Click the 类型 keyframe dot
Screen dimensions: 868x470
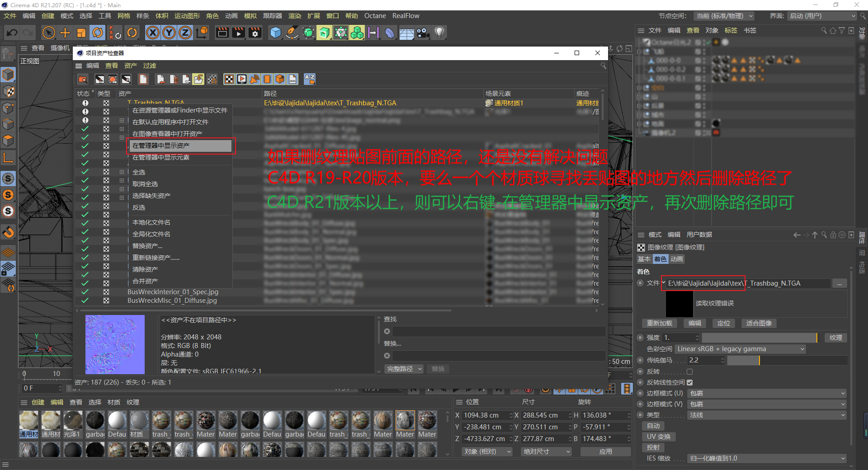(x=640, y=415)
